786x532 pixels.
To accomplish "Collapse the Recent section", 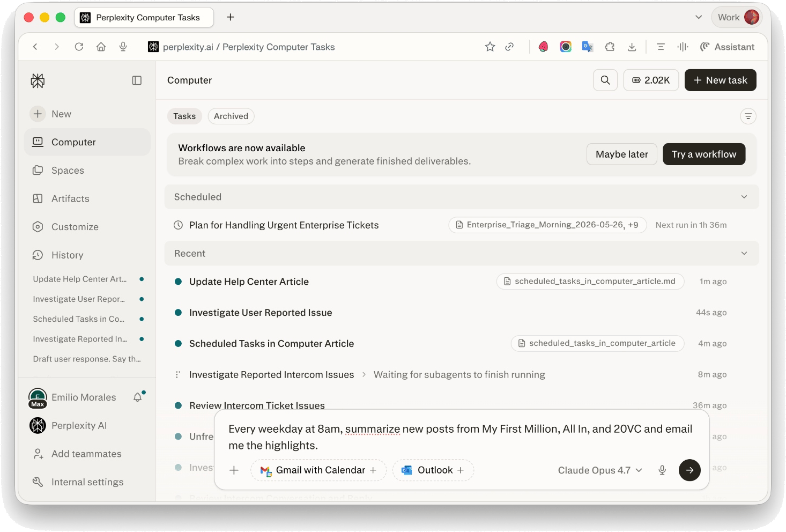I will [744, 253].
